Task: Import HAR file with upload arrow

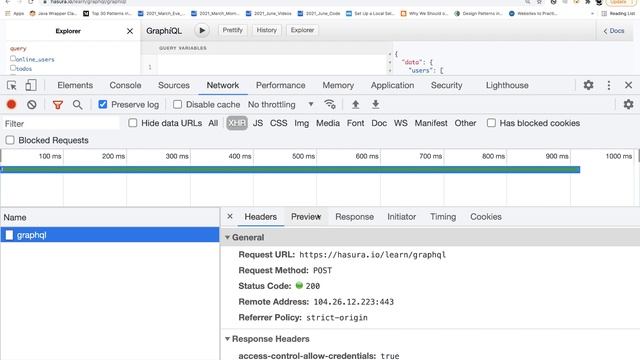Action: (356, 104)
